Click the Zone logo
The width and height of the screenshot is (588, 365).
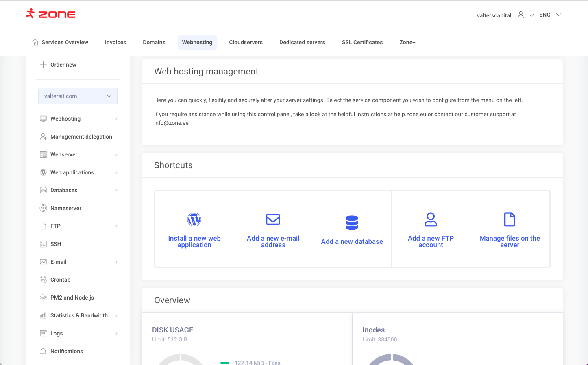[50, 14]
